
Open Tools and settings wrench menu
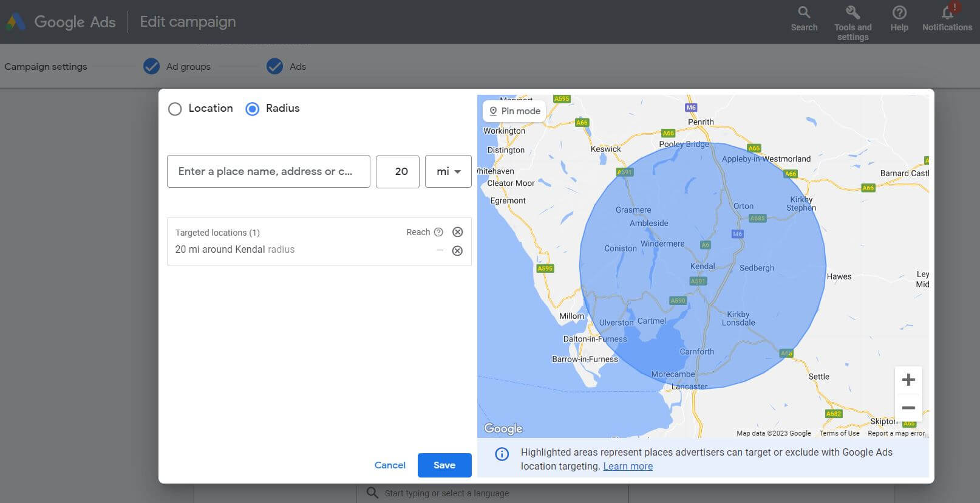(852, 23)
